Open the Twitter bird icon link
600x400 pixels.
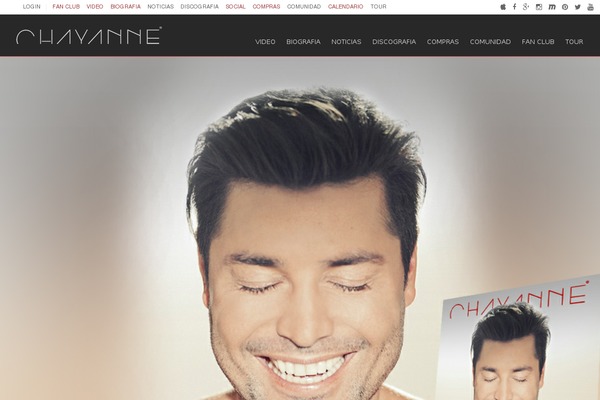click(578, 7)
